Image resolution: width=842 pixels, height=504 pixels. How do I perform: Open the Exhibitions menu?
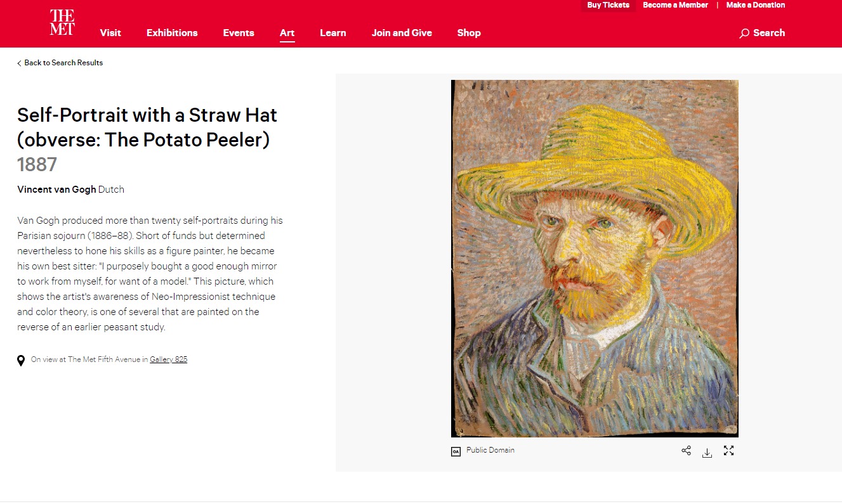(172, 33)
